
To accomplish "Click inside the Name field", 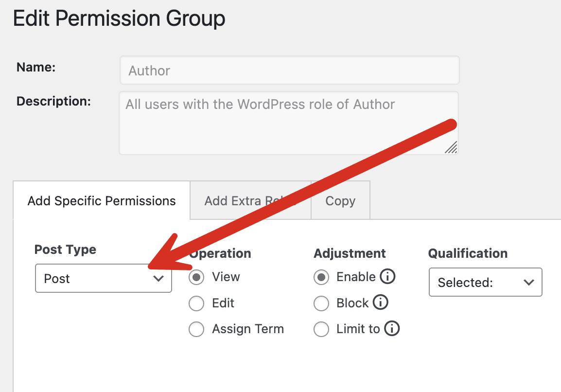I will click(289, 70).
